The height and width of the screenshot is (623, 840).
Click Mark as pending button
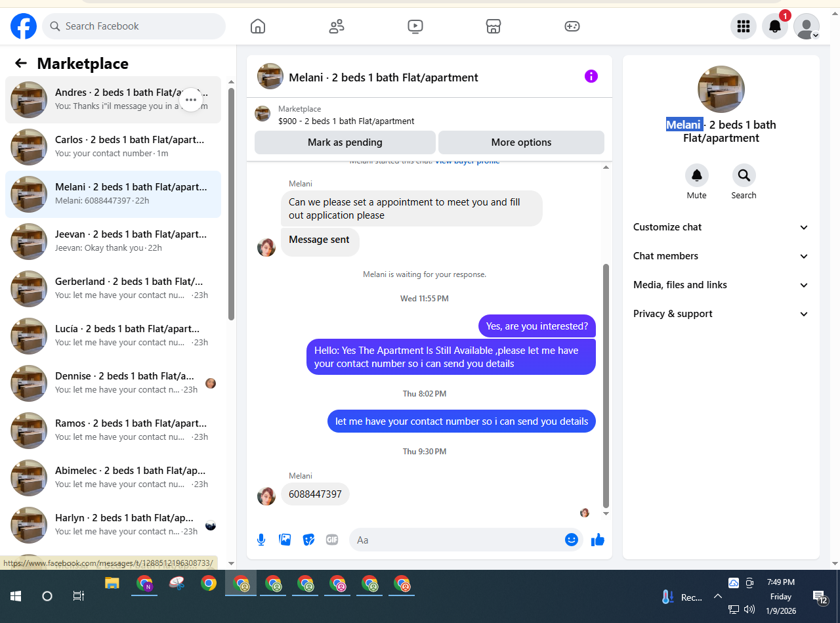coord(345,142)
